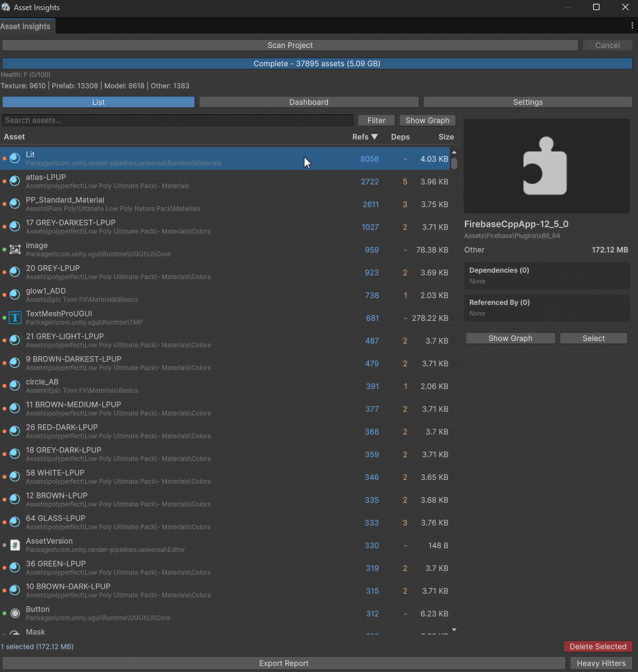This screenshot has width=638, height=672.
Task: Click the Scan Project button
Action: click(290, 45)
